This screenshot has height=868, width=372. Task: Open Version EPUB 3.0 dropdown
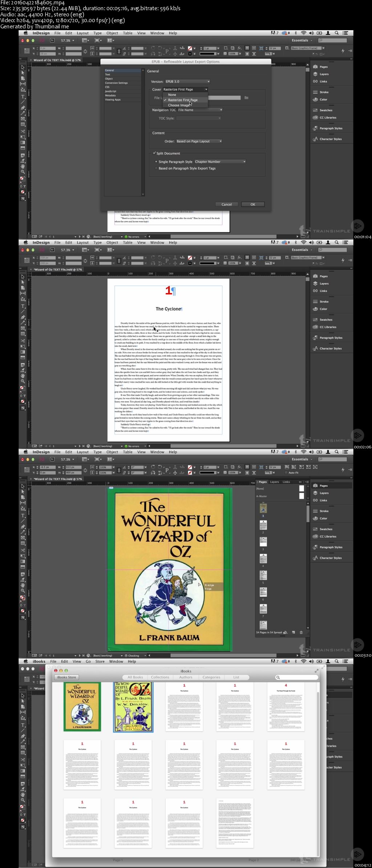click(187, 81)
